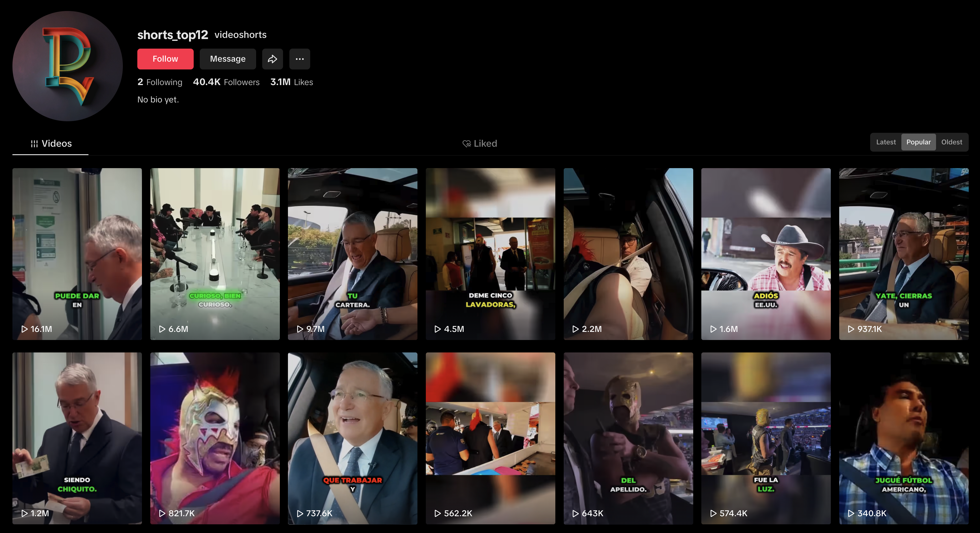Screen dimensions: 980x533
Task: Open the three-dots more options menu
Action: coord(299,59)
